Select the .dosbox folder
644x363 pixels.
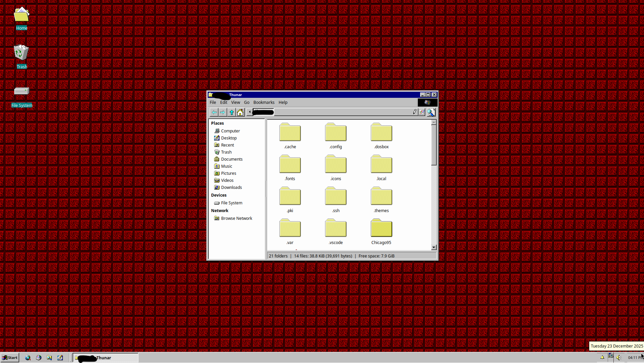pyautogui.click(x=381, y=136)
